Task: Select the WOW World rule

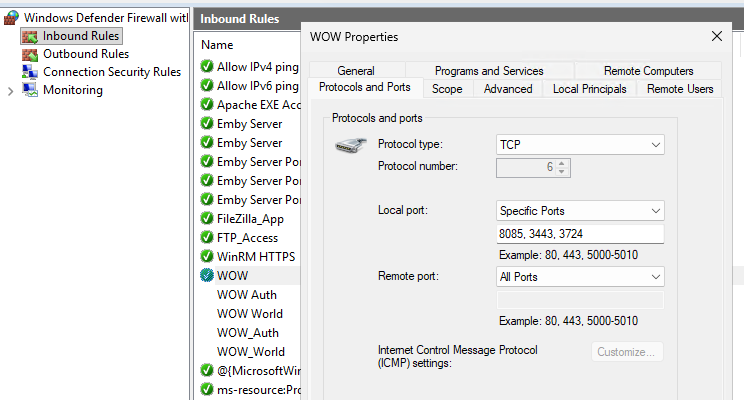Action: (250, 314)
